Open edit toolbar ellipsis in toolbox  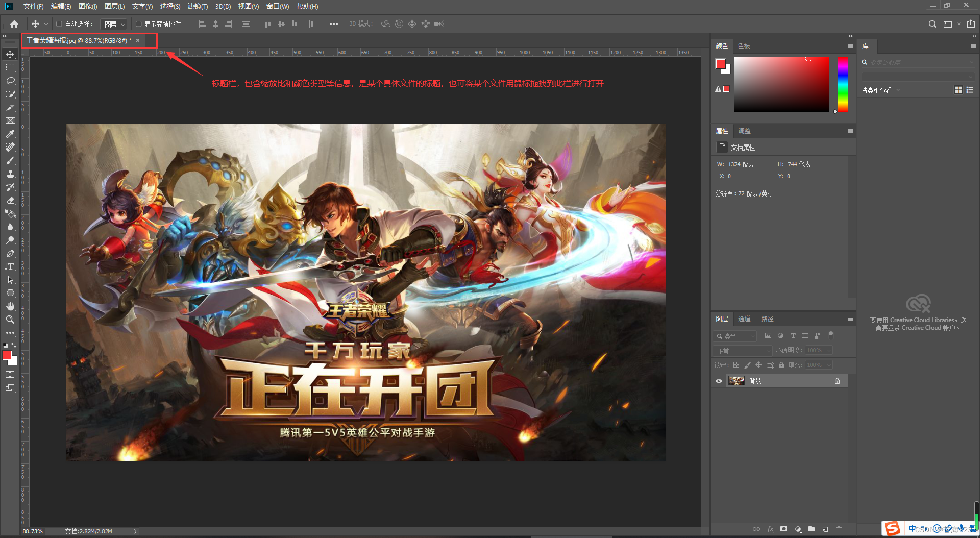[x=10, y=333]
